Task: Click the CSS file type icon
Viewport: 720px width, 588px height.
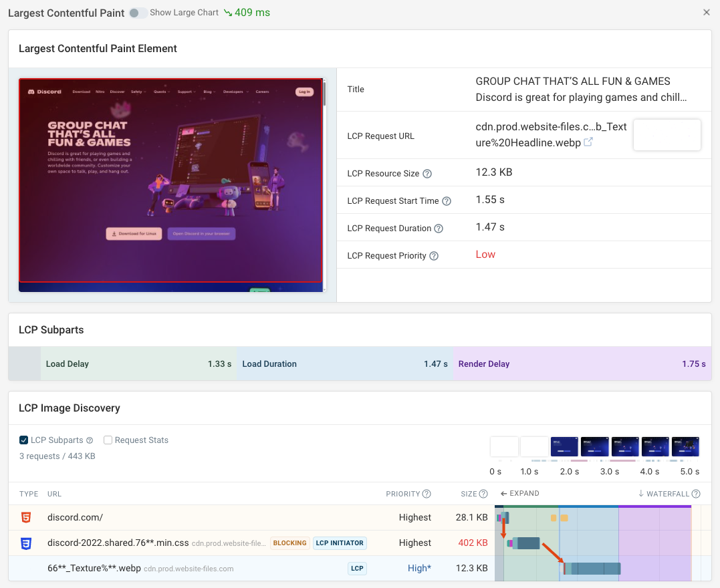Action: [26, 544]
